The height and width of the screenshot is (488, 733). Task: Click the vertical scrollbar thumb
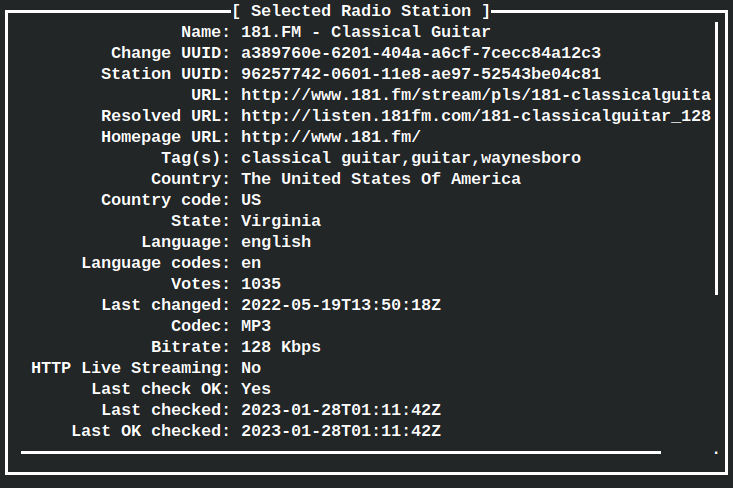pos(716,158)
